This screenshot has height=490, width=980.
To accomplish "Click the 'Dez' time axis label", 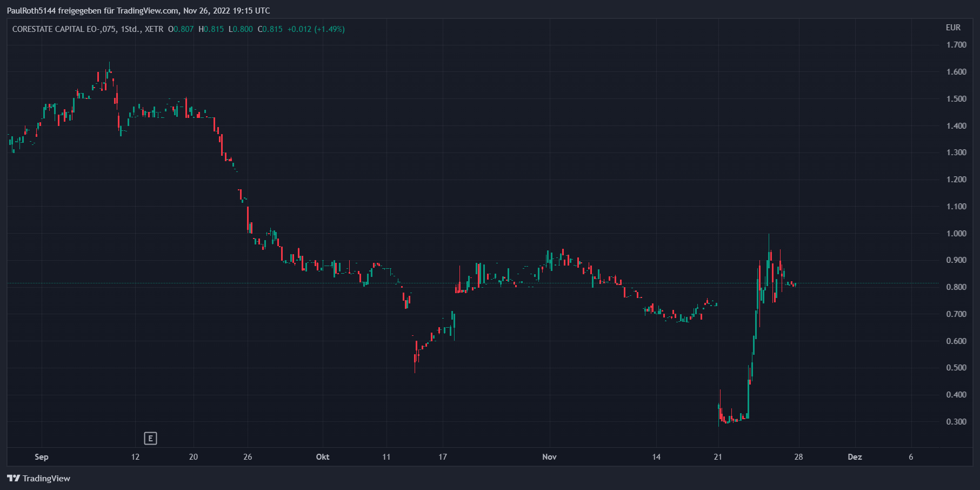I will (x=855, y=457).
